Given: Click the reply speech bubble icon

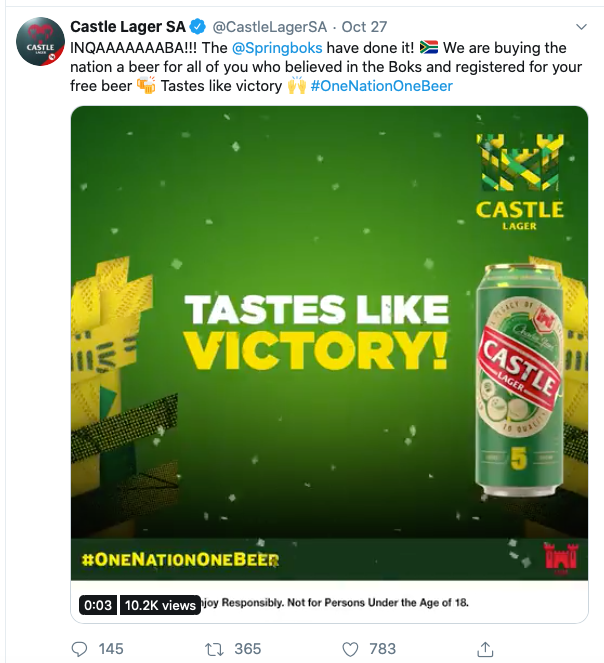Looking at the screenshot, I should coord(80,649).
